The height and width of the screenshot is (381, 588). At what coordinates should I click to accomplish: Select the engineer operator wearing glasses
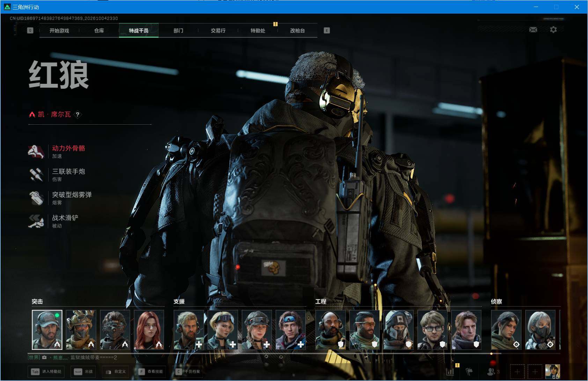pyautogui.click(x=433, y=330)
